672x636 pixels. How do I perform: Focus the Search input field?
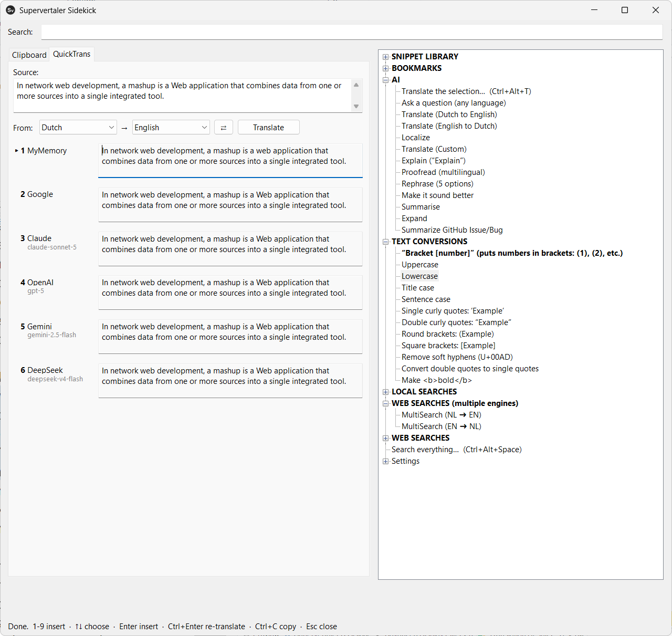tap(352, 32)
